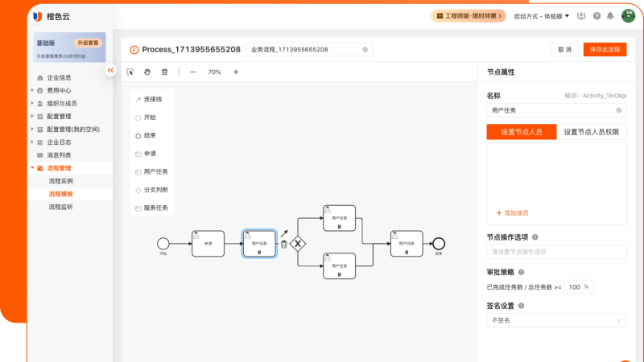644x362 pixels.
Task: Switch to the 设置节点人员权限 tab
Action: (x=592, y=132)
